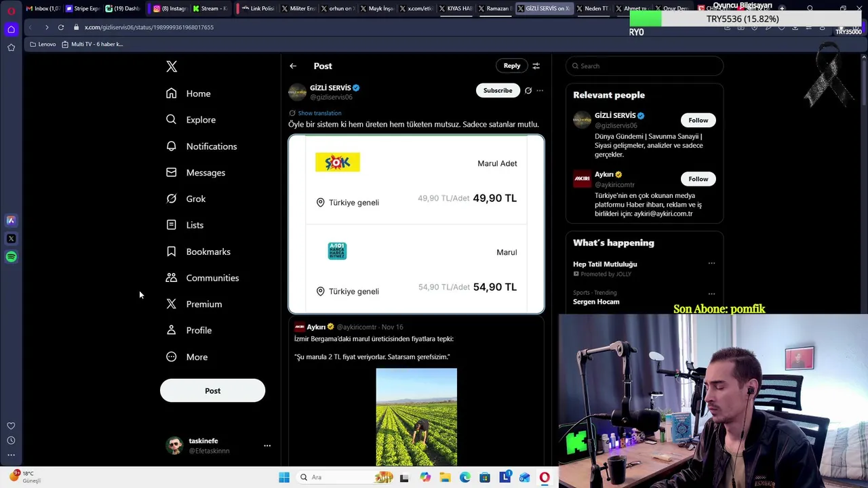This screenshot has width=868, height=488.
Task: Click the Reply button at the top
Action: click(512, 66)
